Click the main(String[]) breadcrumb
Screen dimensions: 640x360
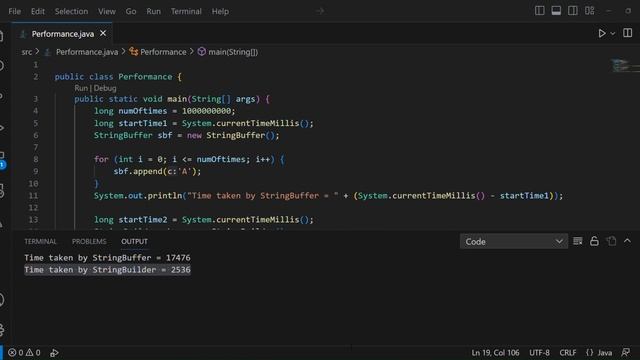[233, 52]
